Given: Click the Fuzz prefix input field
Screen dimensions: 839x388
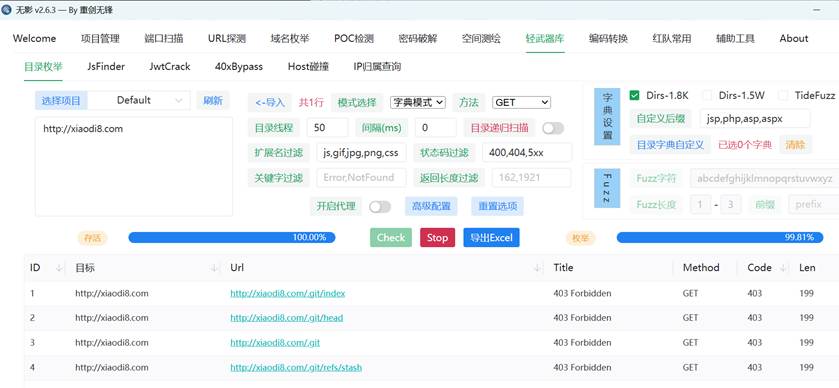Looking at the screenshot, I should click(813, 204).
